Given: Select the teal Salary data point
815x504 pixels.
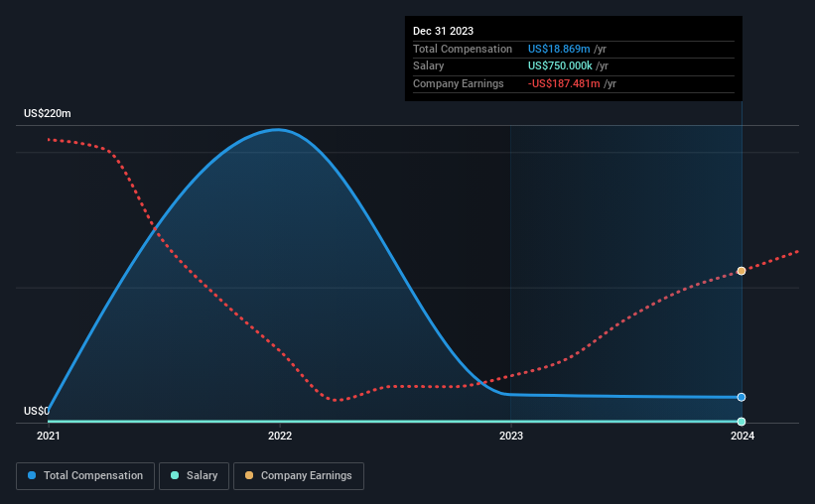Looking at the screenshot, I should click(x=742, y=422).
